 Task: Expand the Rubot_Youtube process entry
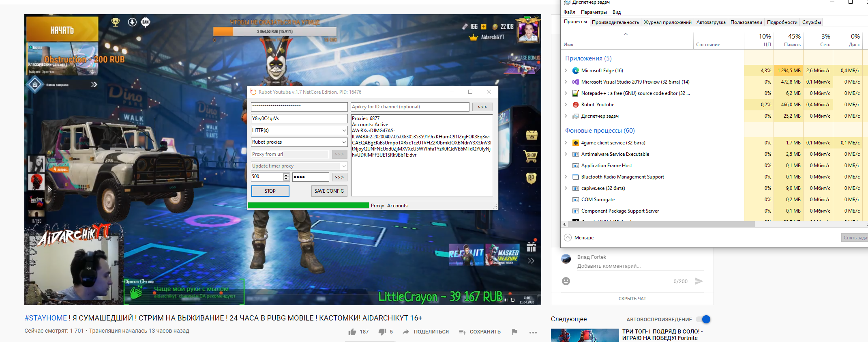[x=566, y=105]
